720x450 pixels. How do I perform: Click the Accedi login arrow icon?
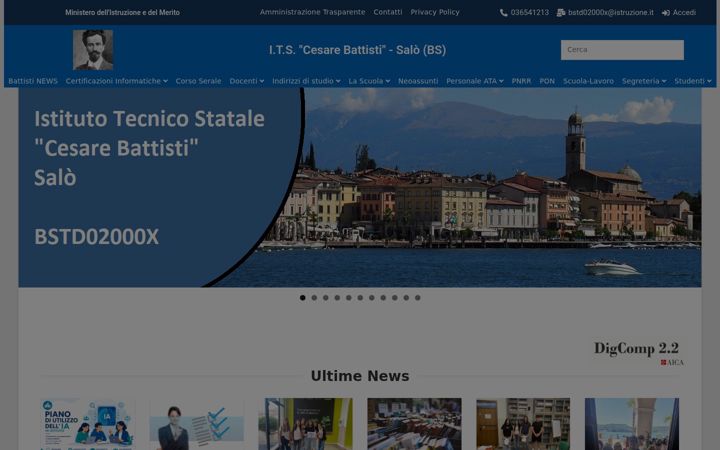click(x=666, y=13)
